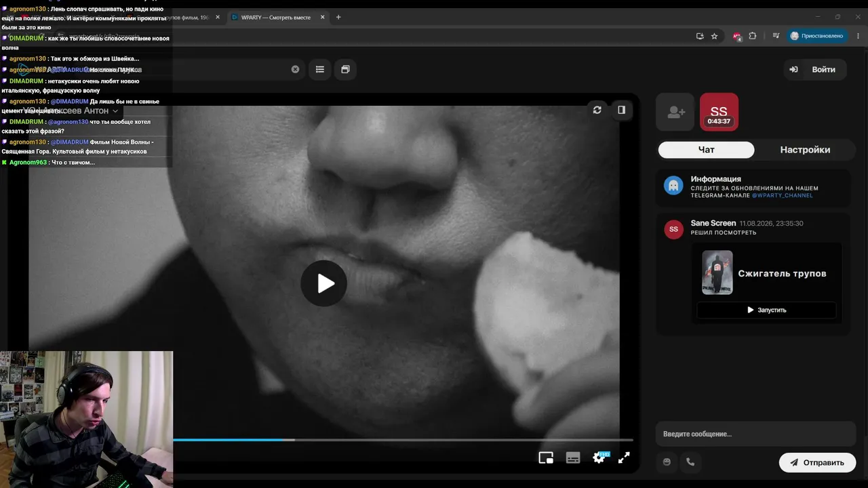
Task: Open the browser Extensions puzzle icon
Action: pyautogui.click(x=752, y=36)
